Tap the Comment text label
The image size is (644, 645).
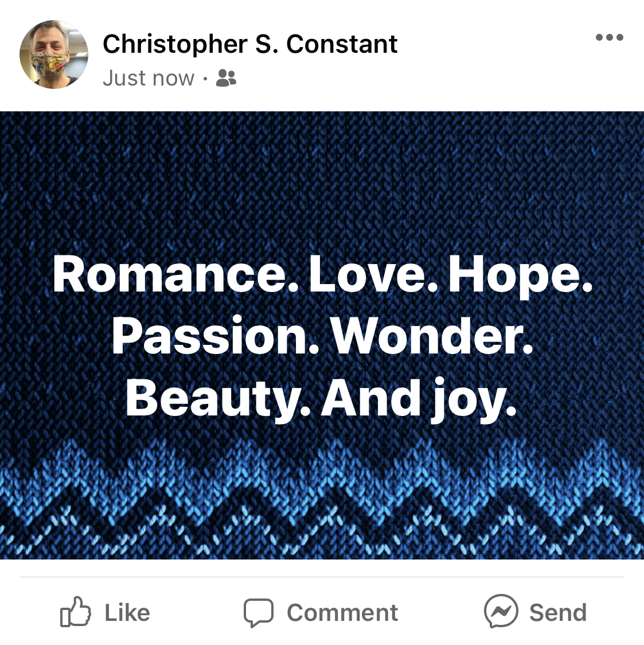[x=342, y=612]
